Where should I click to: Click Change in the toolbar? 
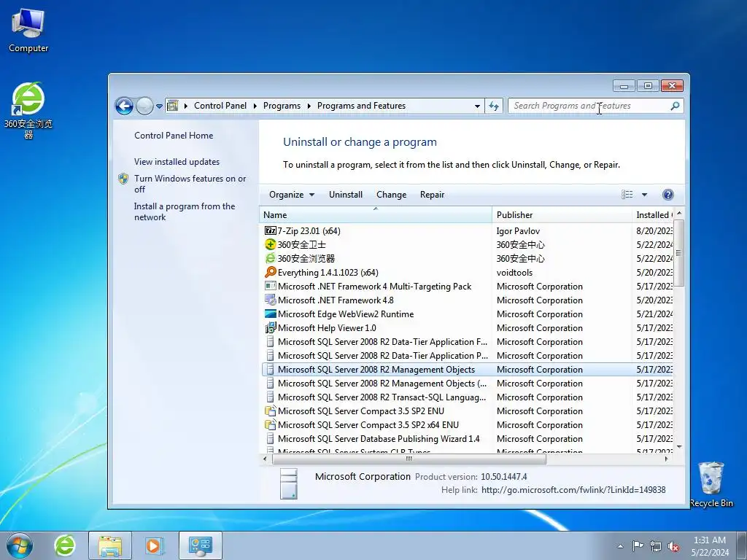pyautogui.click(x=391, y=194)
